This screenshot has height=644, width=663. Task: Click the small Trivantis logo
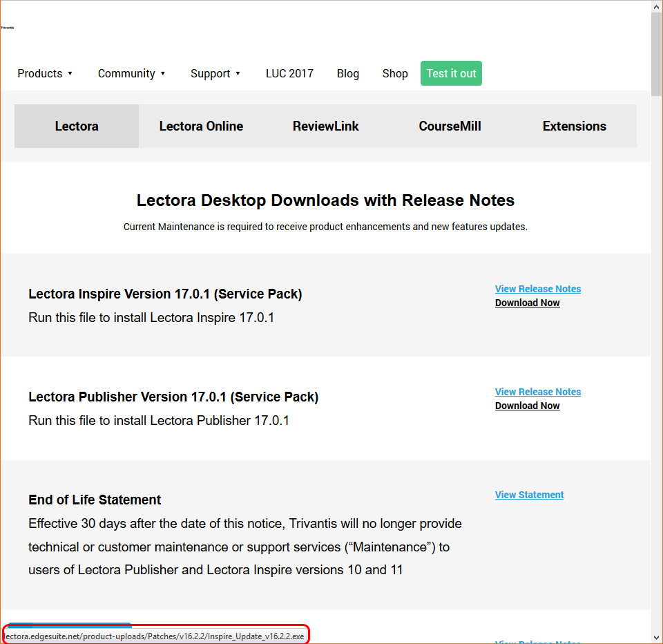7,28
